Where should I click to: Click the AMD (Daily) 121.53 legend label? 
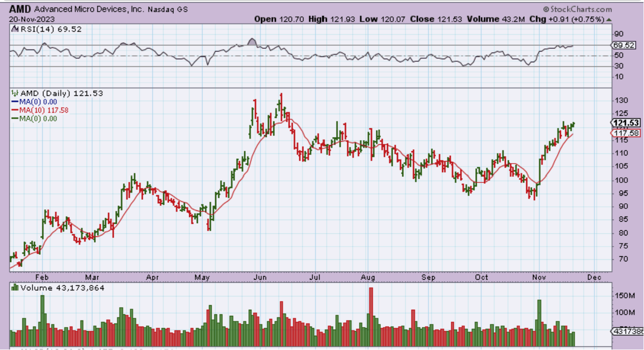(x=57, y=93)
